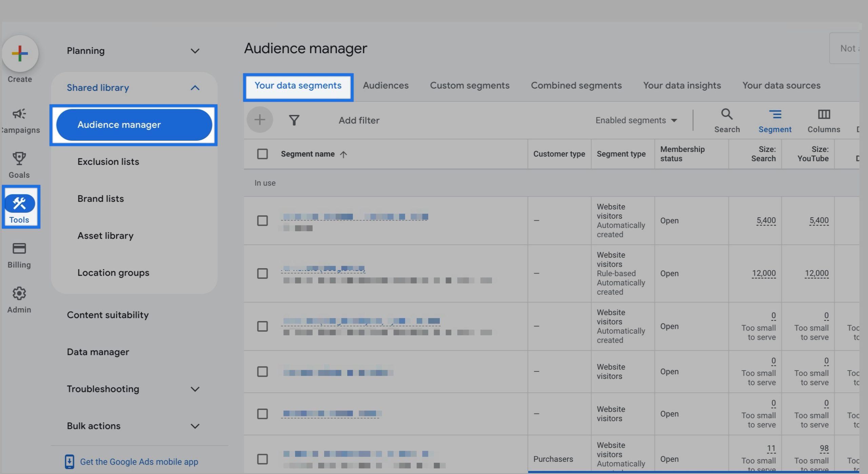Check the Purchasers row checkbox
This screenshot has height=474, width=868.
262,459
